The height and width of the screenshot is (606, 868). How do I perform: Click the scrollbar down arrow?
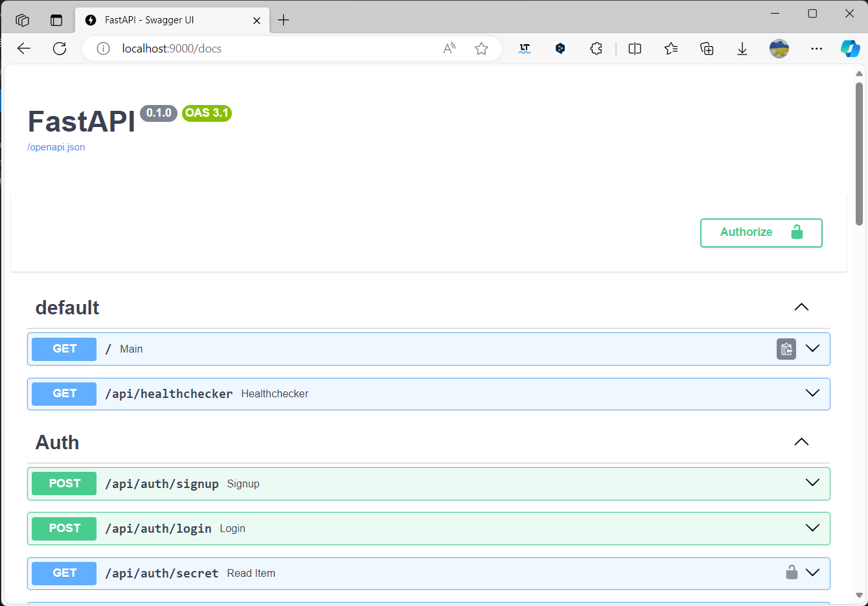[859, 595]
